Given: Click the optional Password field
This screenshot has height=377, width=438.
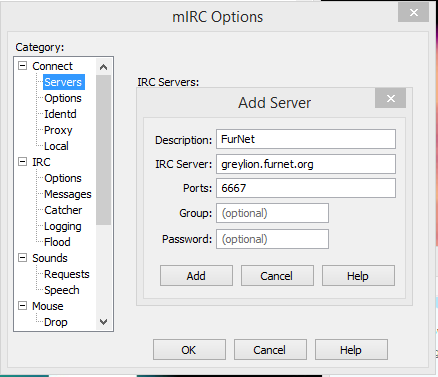Looking at the screenshot, I should 272,239.
